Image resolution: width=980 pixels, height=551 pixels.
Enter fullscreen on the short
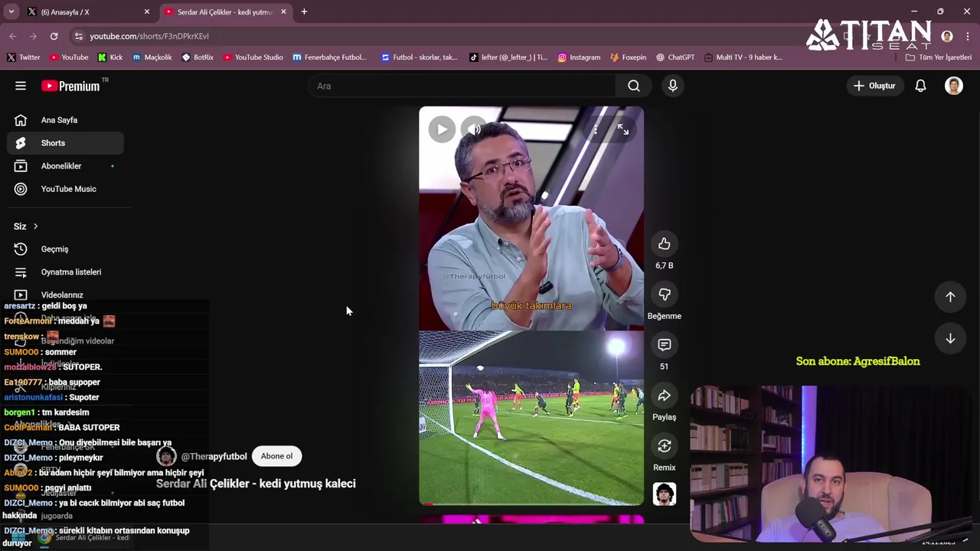(x=623, y=129)
